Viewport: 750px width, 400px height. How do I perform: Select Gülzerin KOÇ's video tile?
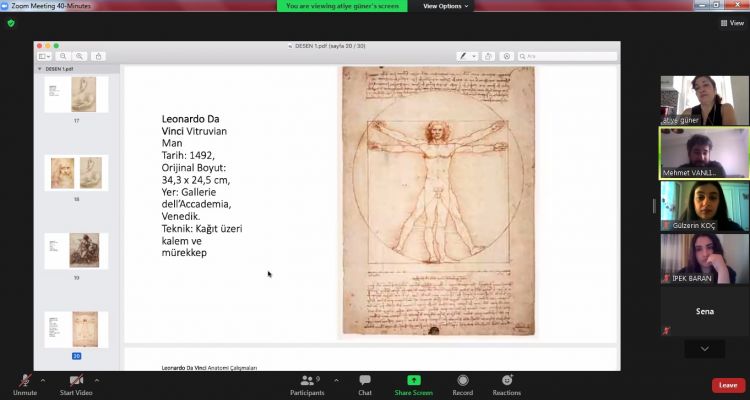point(705,206)
